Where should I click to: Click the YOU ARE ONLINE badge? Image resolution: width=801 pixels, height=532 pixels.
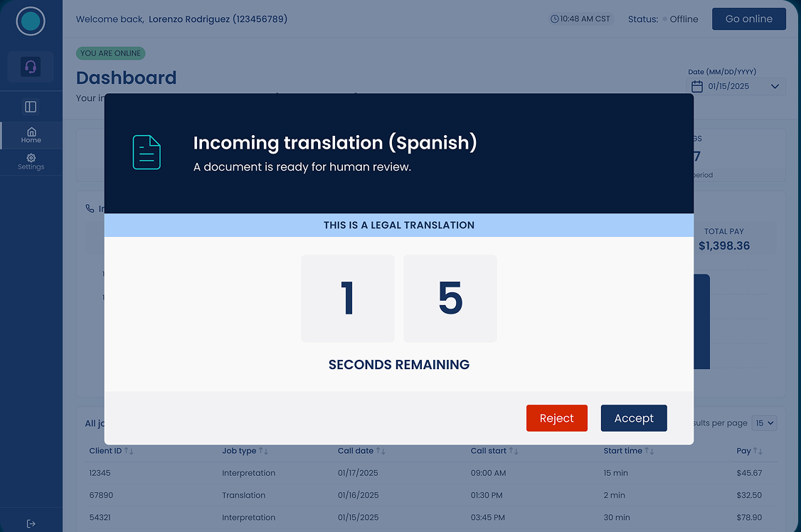click(111, 53)
